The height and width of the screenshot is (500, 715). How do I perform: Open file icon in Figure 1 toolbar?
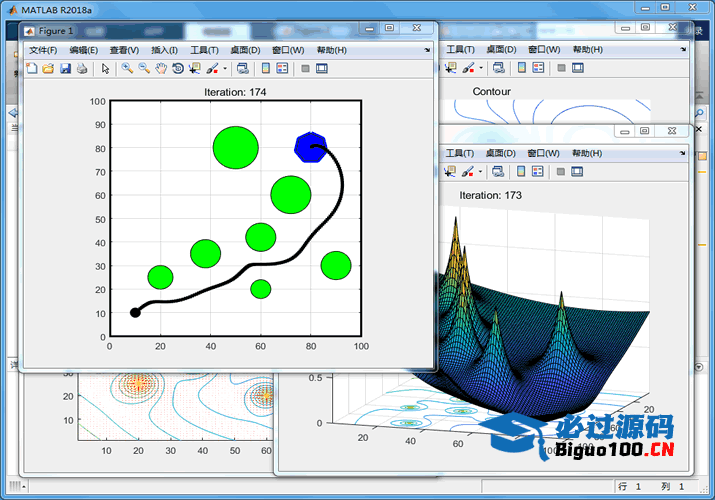pyautogui.click(x=48, y=68)
